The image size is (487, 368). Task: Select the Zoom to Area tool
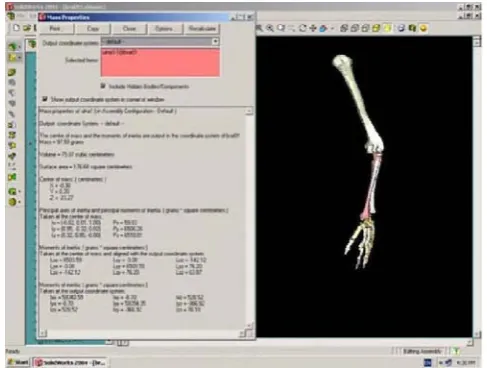pyautogui.click(x=270, y=28)
